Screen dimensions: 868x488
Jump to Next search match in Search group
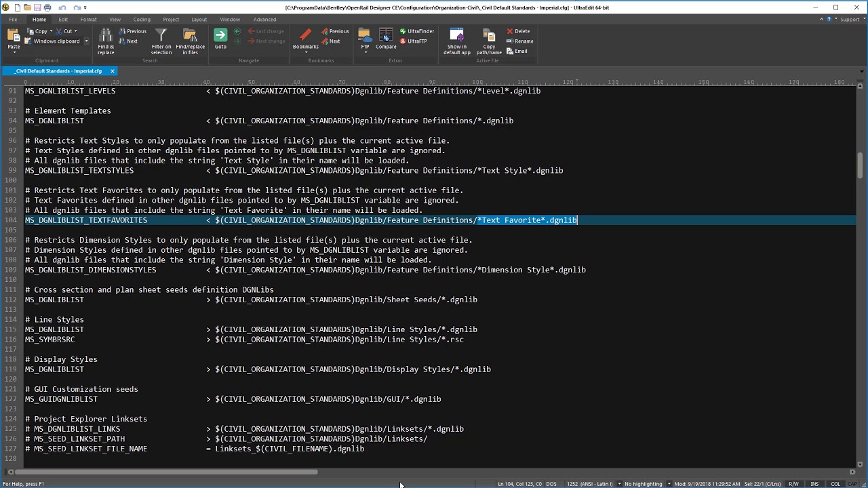128,41
